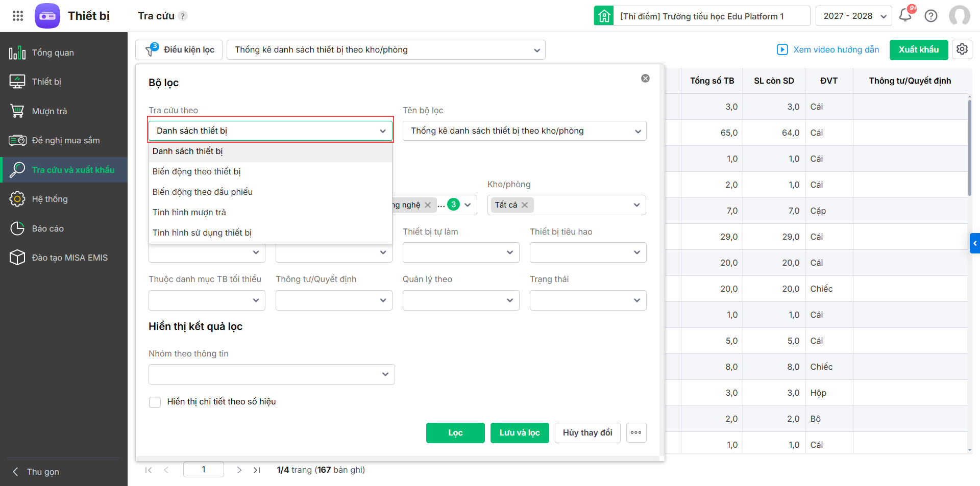The image size is (980, 486).
Task: Click the Xuất khẩu export button
Action: tap(918, 49)
